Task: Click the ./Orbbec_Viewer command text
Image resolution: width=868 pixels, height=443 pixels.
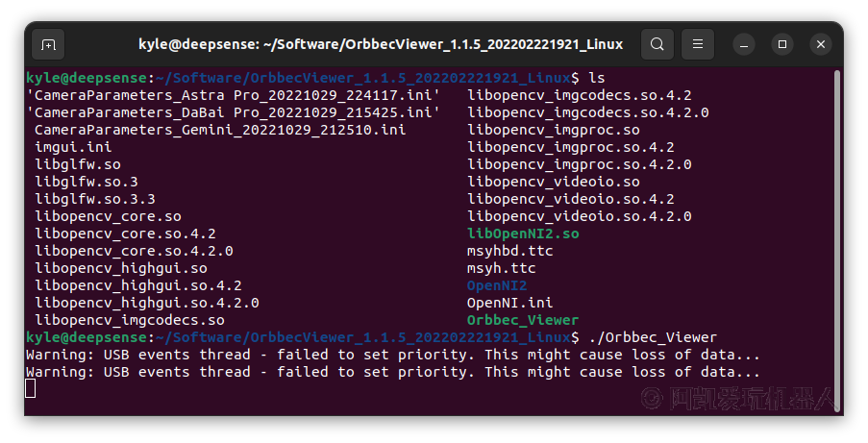Action: (652, 337)
